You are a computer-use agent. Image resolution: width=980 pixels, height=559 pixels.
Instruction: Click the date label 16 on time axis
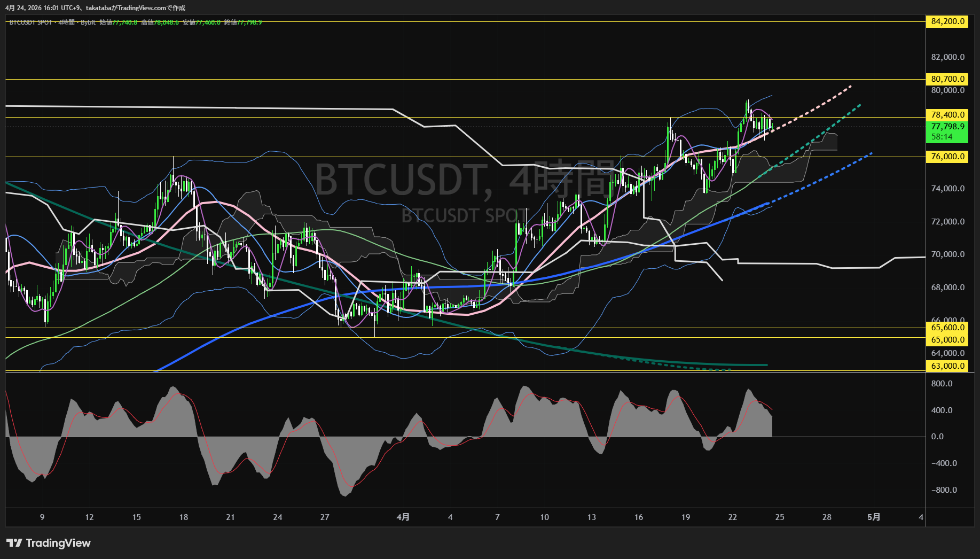[x=638, y=517]
